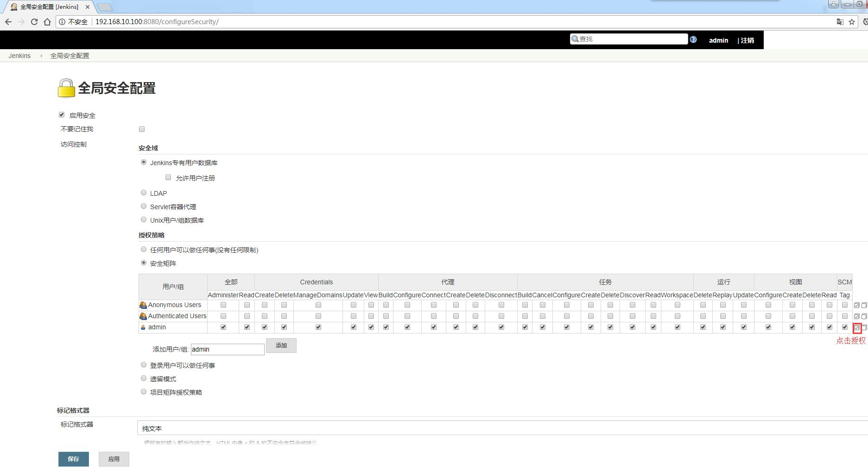Click the 保存 save button
The width and height of the screenshot is (868, 468).
pyautogui.click(x=73, y=459)
